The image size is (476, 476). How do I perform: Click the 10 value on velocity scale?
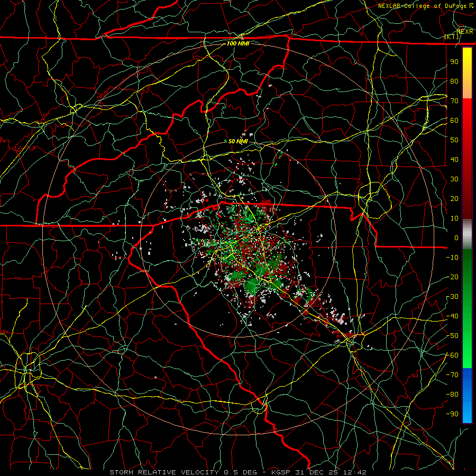point(454,218)
